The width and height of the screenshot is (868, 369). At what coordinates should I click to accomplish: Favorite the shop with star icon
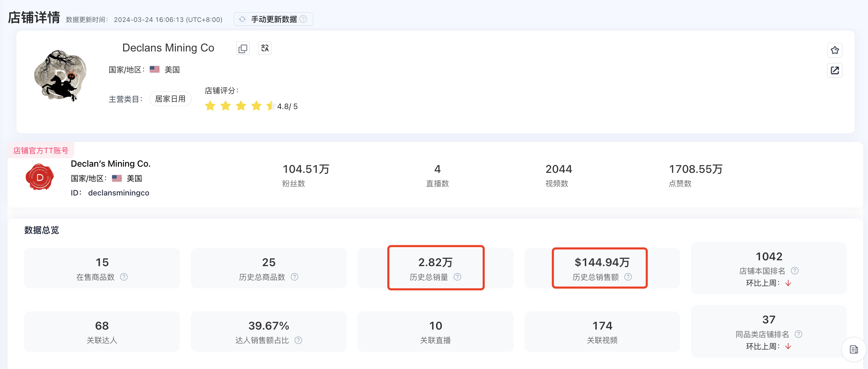(835, 50)
